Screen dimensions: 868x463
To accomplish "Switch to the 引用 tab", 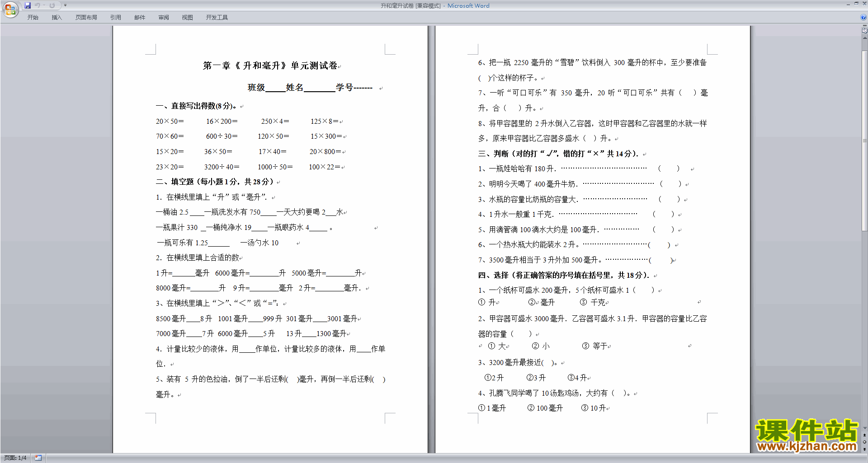I will (x=115, y=17).
